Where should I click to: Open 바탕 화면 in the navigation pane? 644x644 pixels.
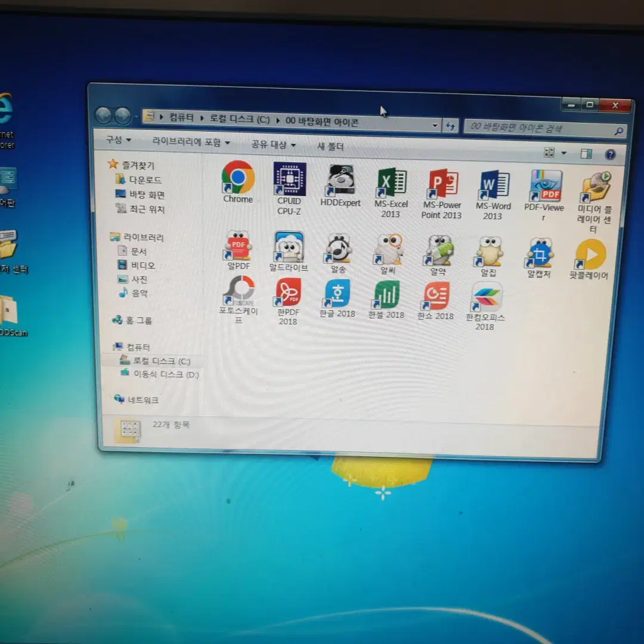[147, 194]
